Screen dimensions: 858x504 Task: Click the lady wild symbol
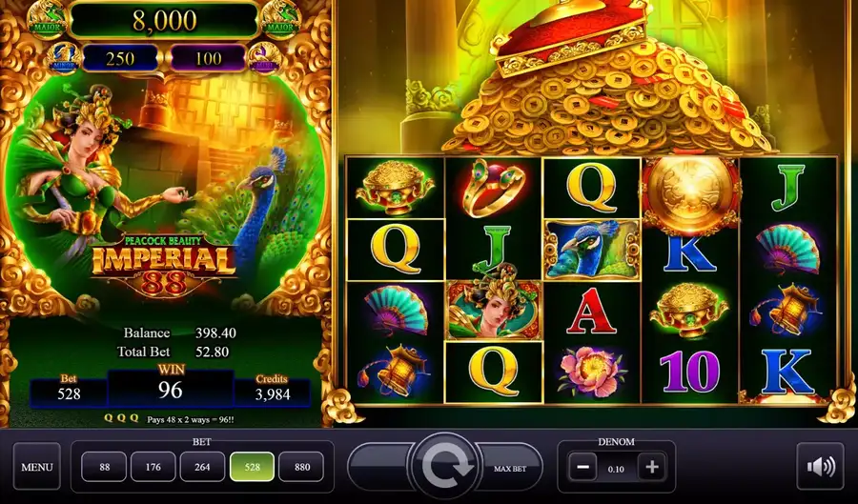point(494,307)
